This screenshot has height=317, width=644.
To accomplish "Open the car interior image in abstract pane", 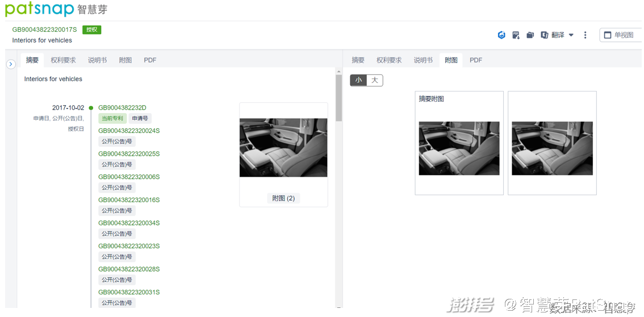I will click(283, 148).
